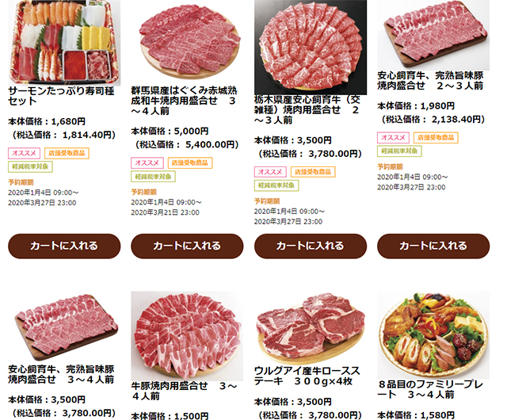Add 群馬県産 wagyu yakiniku set to cart
Image resolution: width=507 pixels, height=420 pixels.
coord(187,246)
